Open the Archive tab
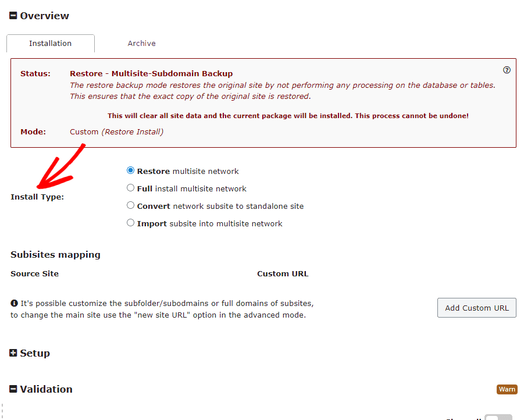524x420 pixels. point(142,44)
